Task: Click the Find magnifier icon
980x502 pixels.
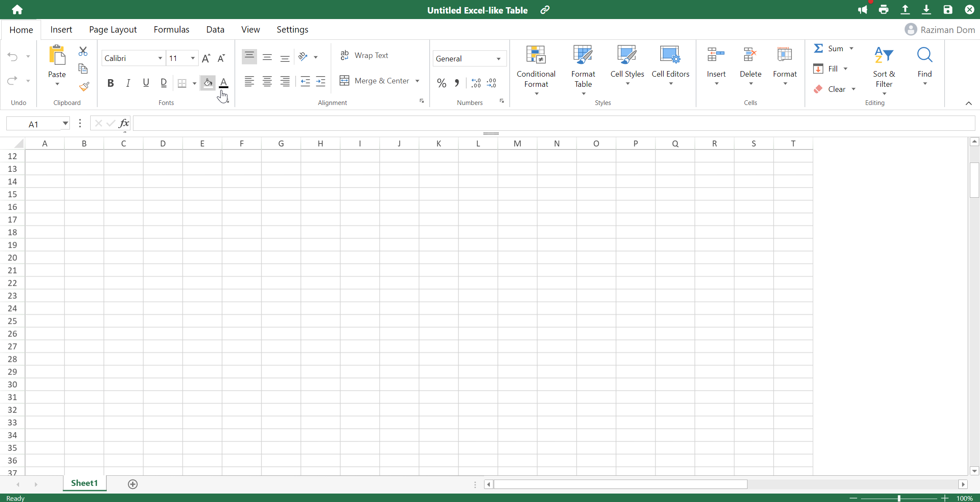Action: coord(925,55)
